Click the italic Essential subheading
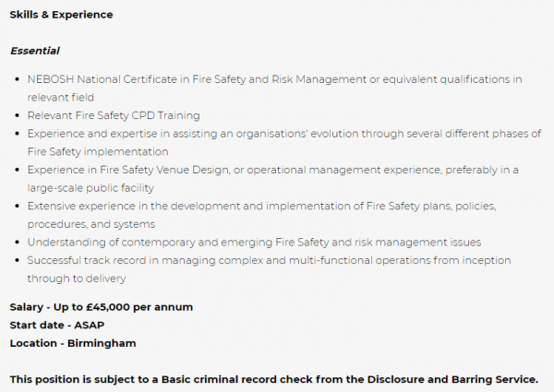 (x=35, y=51)
